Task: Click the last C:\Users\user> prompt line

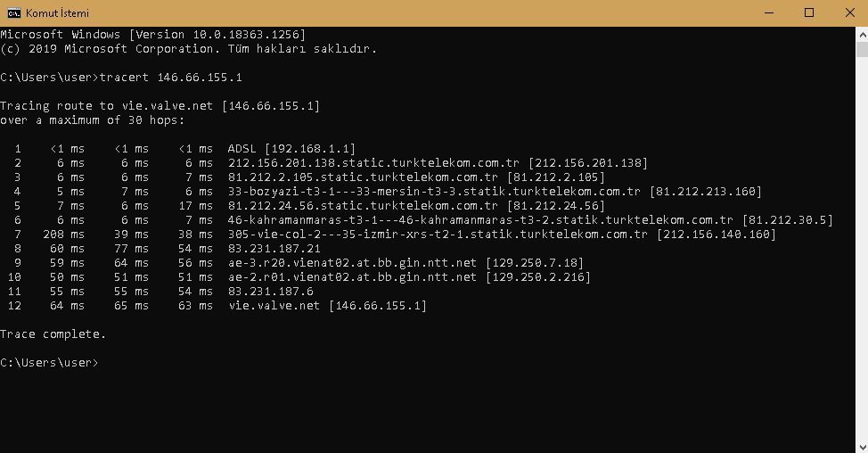Action: (49, 363)
